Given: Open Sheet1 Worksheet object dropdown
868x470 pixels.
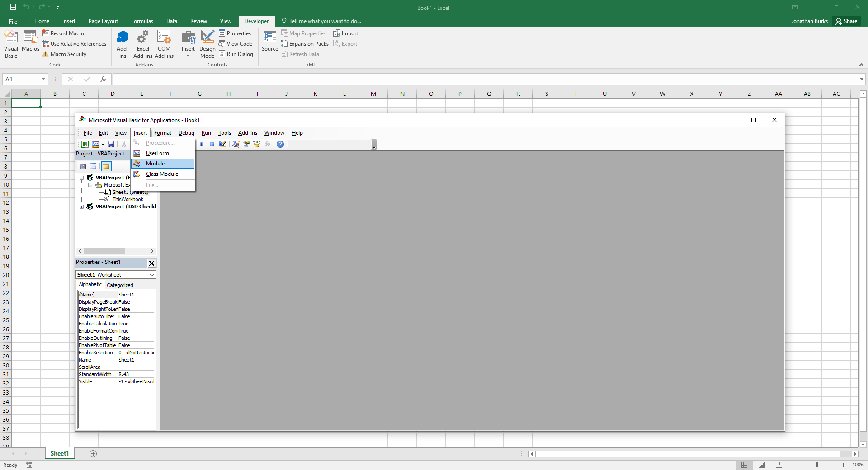Looking at the screenshot, I should pyautogui.click(x=152, y=275).
